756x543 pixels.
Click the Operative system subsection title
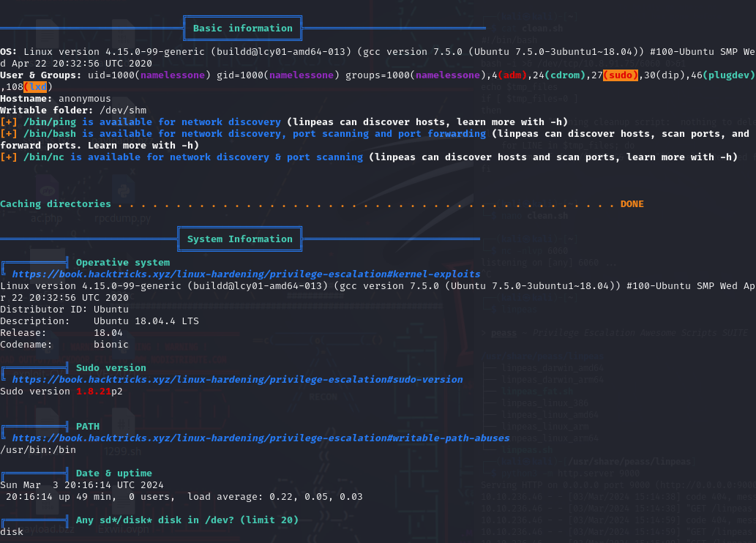coord(123,263)
